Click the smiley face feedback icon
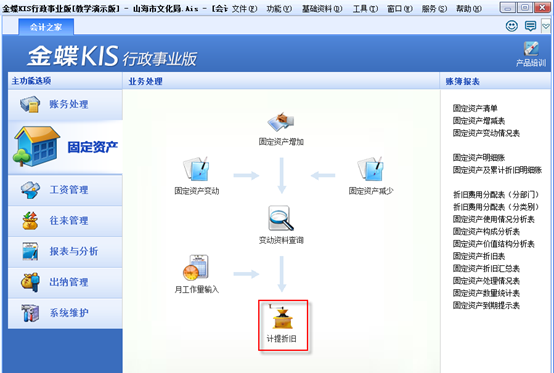The image size is (554, 373). point(512,26)
